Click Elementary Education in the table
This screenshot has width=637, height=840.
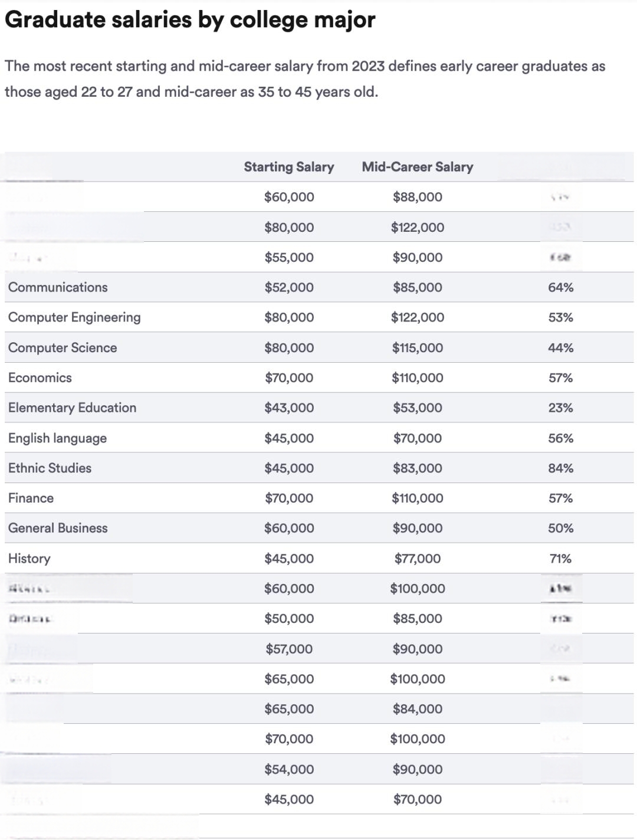[x=72, y=408]
